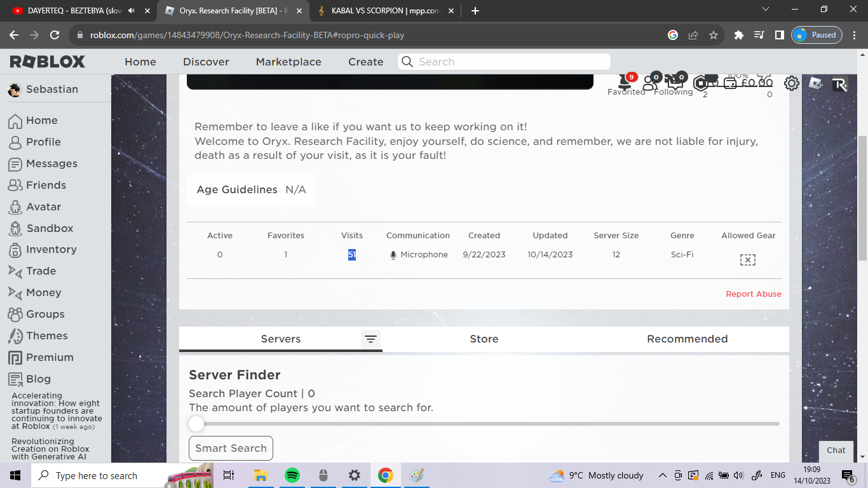Open Revolutionizing Creation blog article
The image size is (868, 488).
[x=51, y=449]
